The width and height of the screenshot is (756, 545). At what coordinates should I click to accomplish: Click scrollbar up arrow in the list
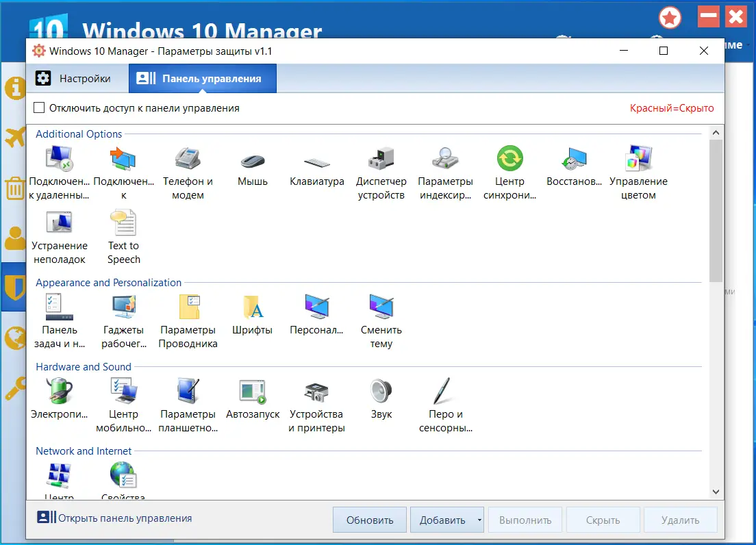point(716,133)
